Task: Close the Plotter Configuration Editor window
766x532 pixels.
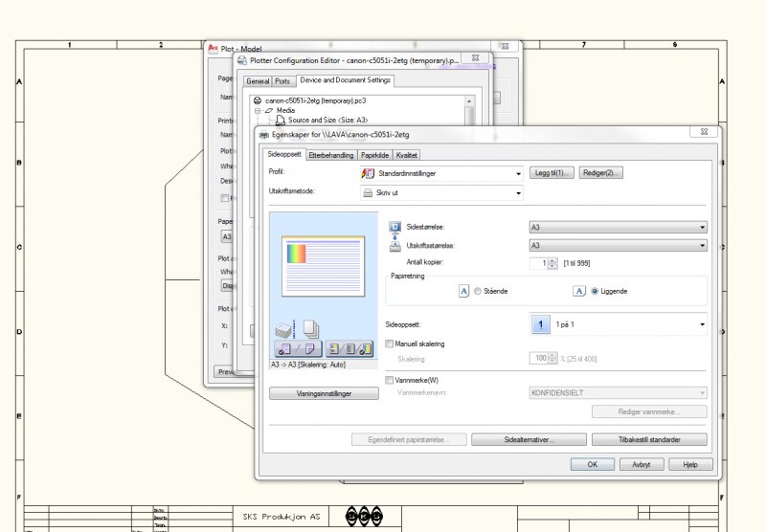Action: (x=475, y=57)
